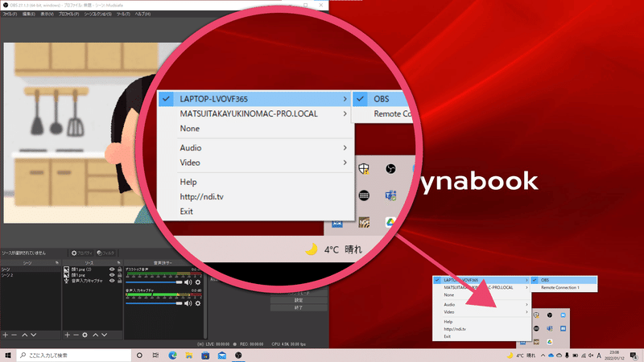644x362 pixels.
Task: Remove the selected scene with the minus icon
Action: click(x=14, y=335)
